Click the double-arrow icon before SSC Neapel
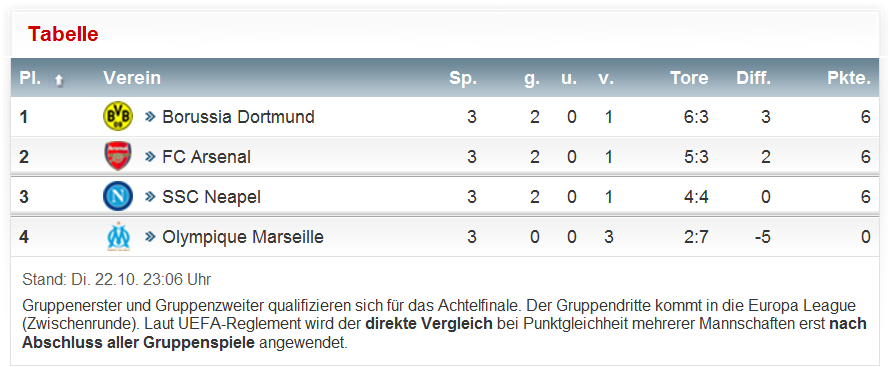 150,197
